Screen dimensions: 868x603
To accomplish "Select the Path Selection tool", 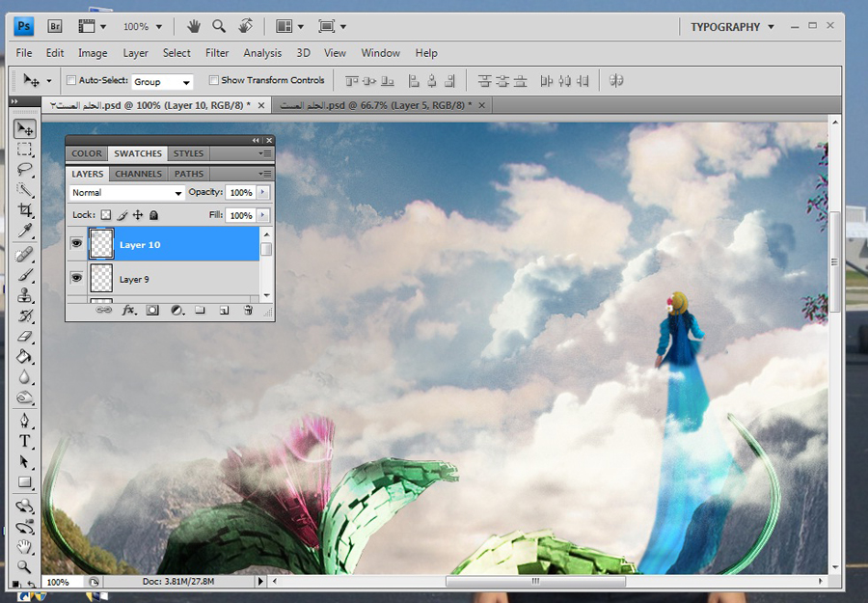I will (24, 461).
